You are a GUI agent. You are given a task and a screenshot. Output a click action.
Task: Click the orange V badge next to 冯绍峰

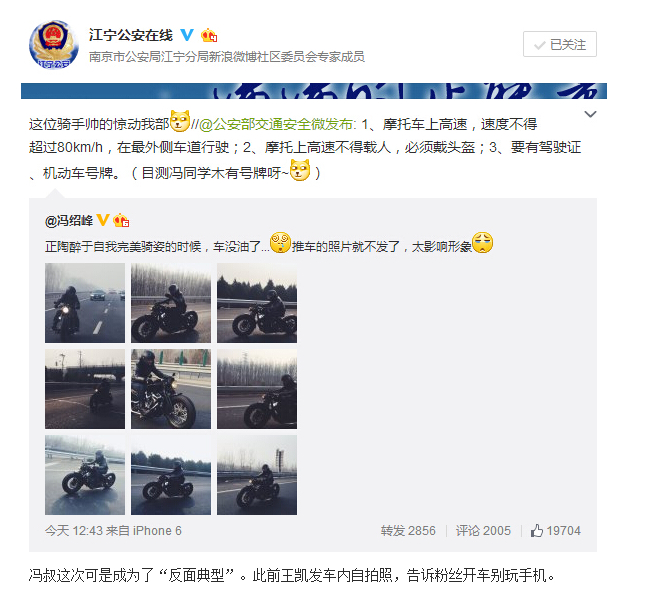pos(103,219)
